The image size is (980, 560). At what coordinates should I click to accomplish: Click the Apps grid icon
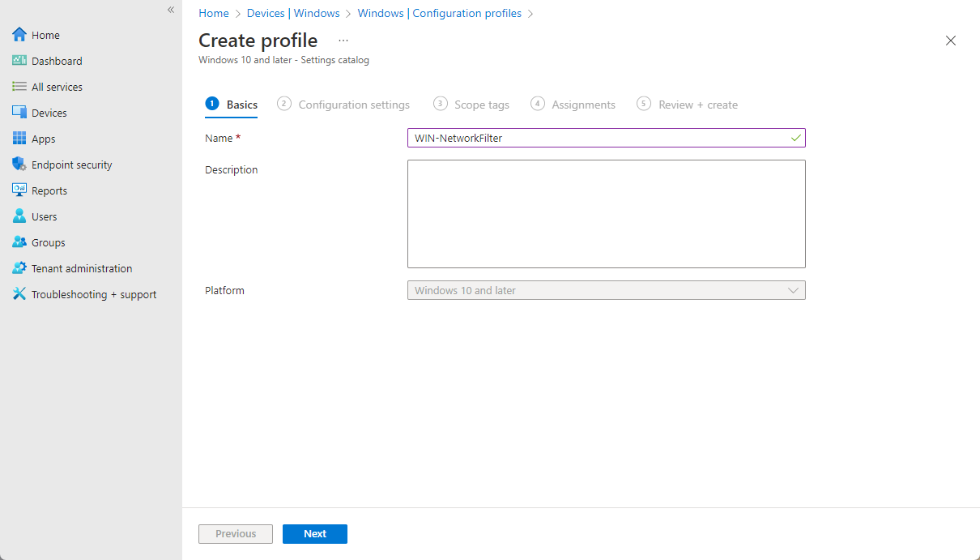[x=19, y=139]
